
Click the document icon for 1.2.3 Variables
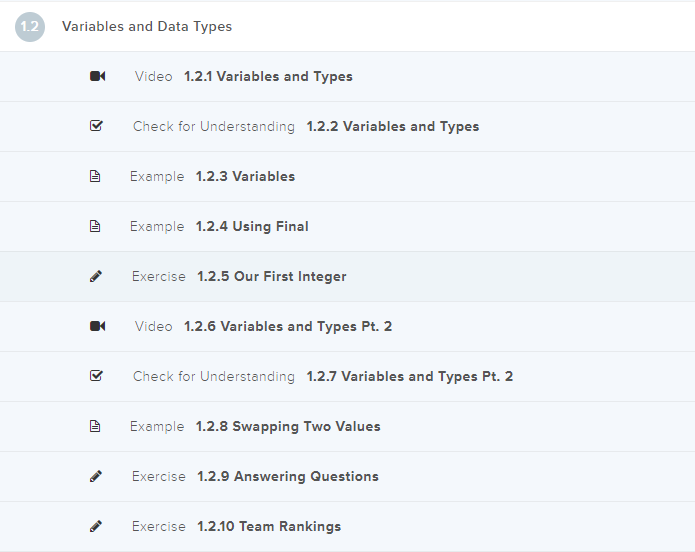click(x=96, y=177)
